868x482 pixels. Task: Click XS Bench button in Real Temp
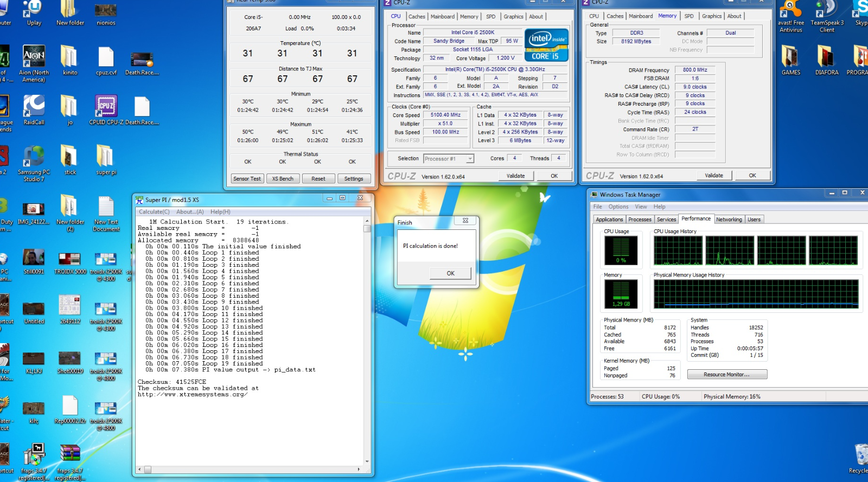click(x=283, y=178)
